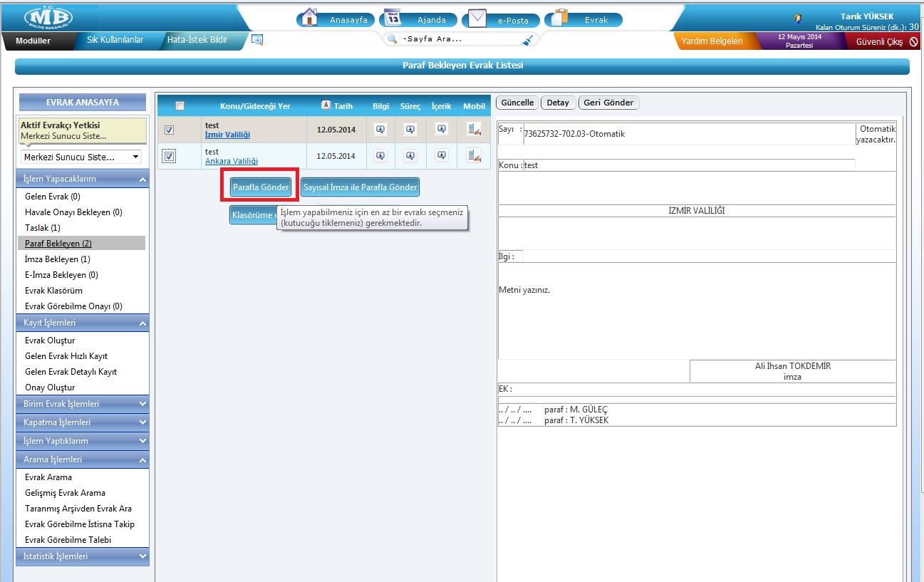Open Taranmış Arşivden Evrak Ara
924x582 pixels.
tap(78, 509)
